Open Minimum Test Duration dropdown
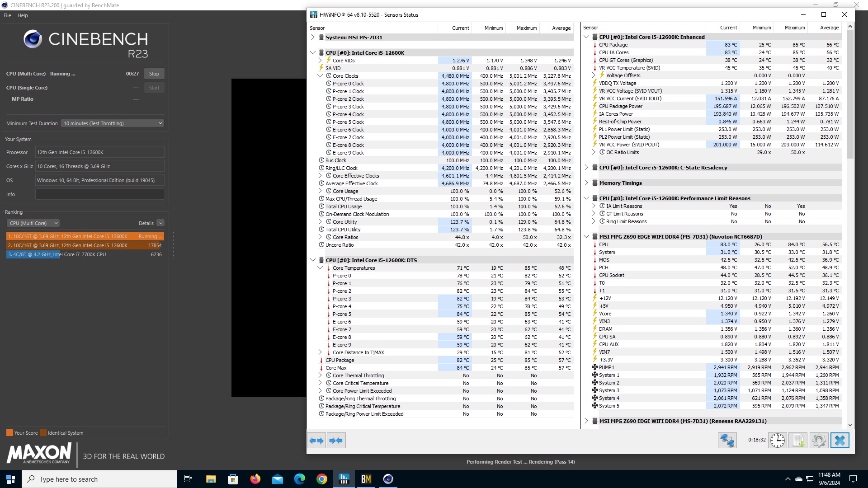 tap(112, 123)
